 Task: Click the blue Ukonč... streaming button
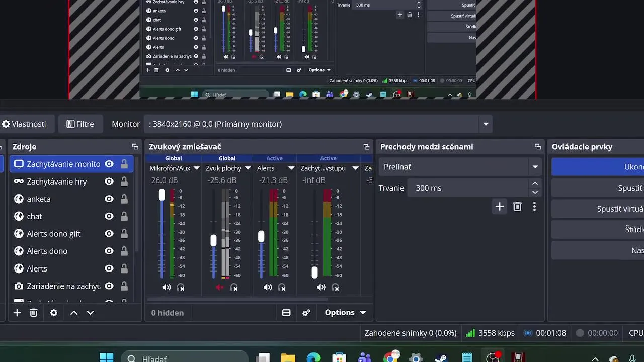tap(598, 167)
